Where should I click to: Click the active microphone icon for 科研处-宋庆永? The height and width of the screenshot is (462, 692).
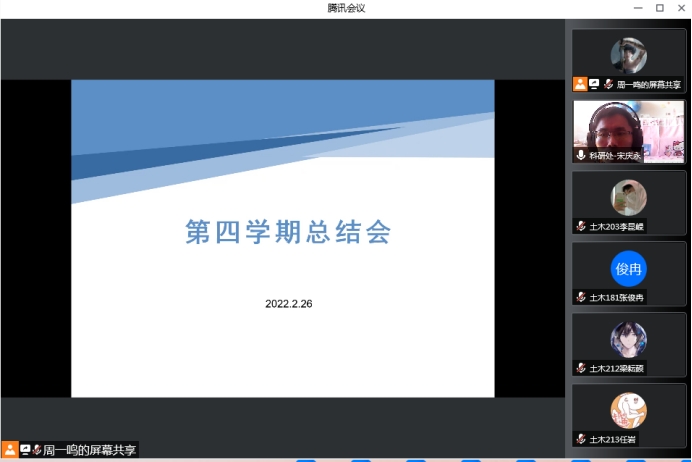pos(580,156)
